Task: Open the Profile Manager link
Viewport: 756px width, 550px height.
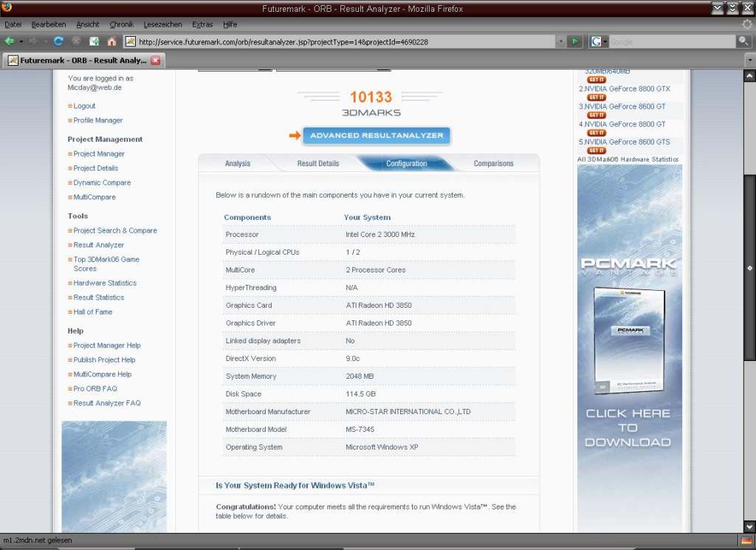Action: pos(98,120)
